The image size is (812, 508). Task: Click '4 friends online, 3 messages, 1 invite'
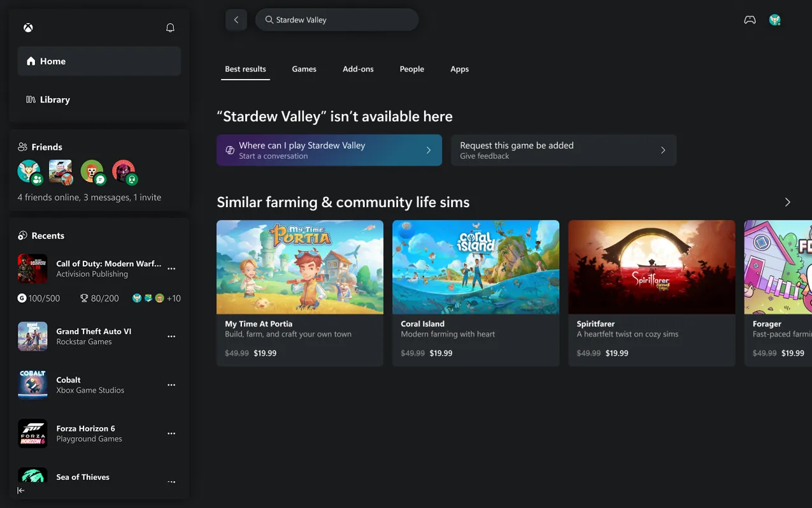(x=89, y=198)
